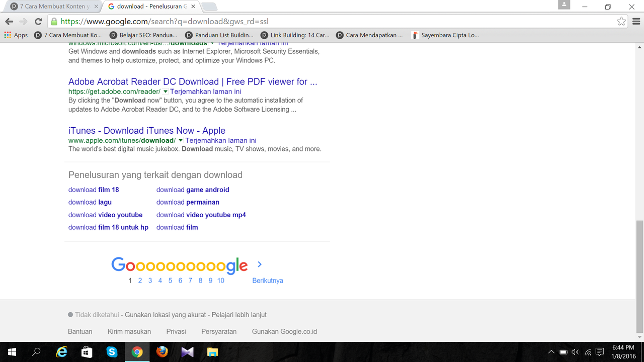Open the Windows Store taskbar icon

pyautogui.click(x=87, y=352)
